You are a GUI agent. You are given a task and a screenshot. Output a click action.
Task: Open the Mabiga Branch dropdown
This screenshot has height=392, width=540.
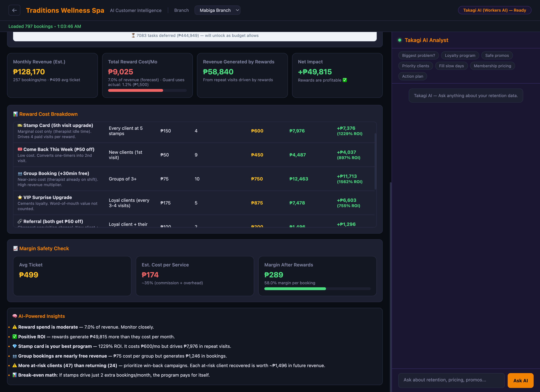click(217, 10)
